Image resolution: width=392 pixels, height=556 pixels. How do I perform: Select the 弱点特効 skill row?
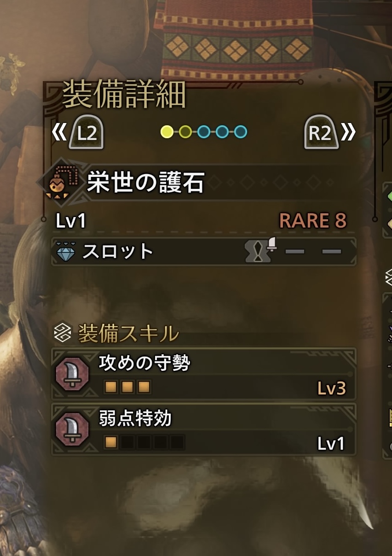[x=203, y=429]
